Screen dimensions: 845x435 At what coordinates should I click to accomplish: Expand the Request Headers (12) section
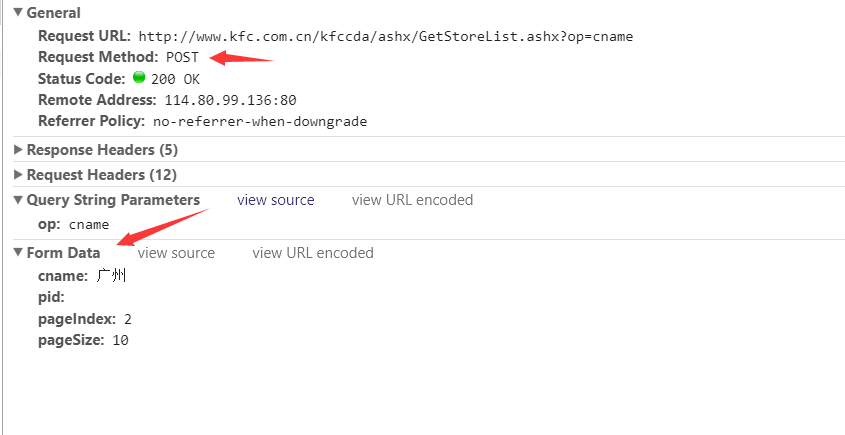coord(18,175)
